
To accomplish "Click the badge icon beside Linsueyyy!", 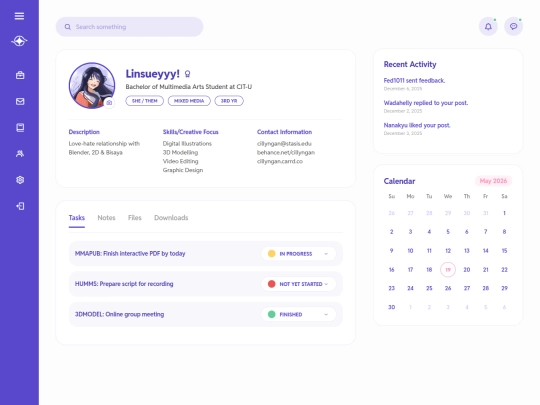I will (x=187, y=74).
